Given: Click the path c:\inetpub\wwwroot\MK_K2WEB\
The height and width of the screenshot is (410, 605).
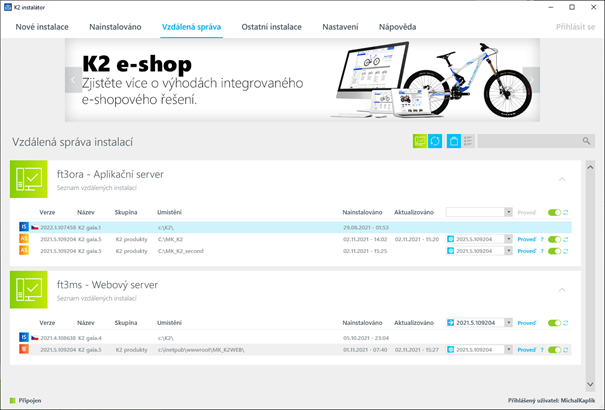Looking at the screenshot, I should click(x=201, y=350).
